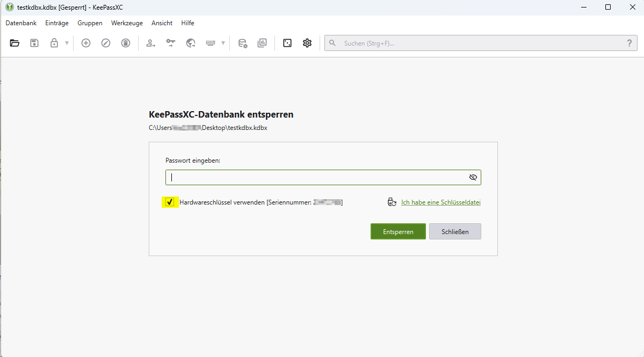
Task: Open the Einträge menu
Action: tap(57, 23)
